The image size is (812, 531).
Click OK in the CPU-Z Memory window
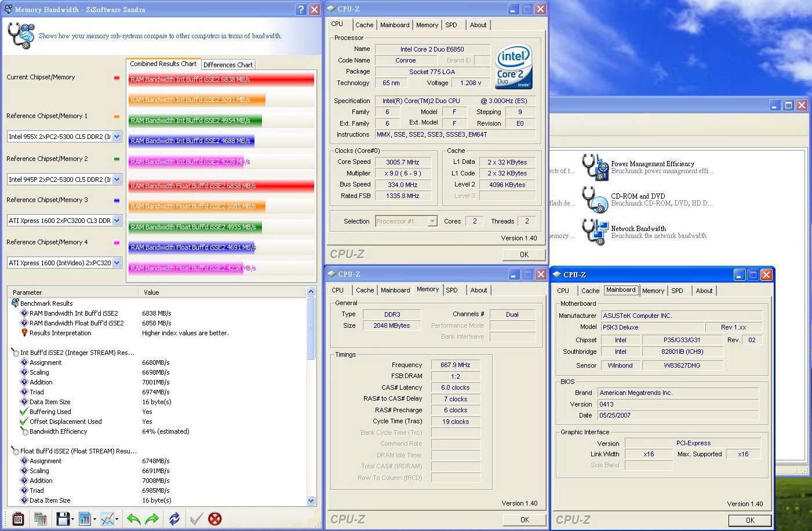point(524,519)
